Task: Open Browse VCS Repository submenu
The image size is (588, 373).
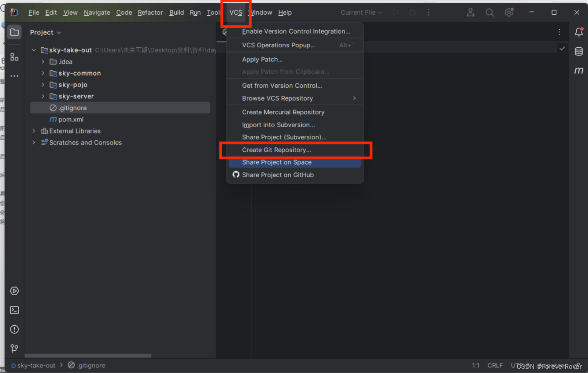Action: [x=295, y=98]
